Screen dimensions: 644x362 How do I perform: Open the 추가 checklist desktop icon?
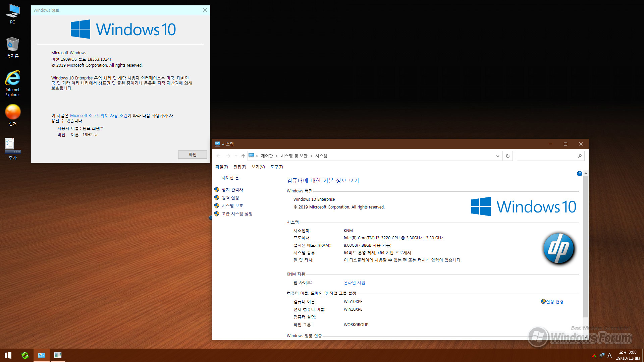point(12,149)
